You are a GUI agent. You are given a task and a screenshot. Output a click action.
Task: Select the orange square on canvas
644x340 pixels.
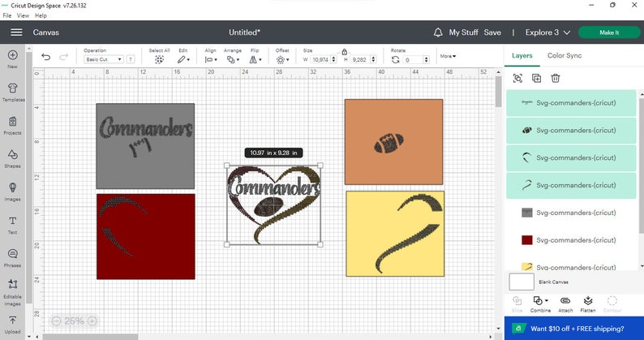pyautogui.click(x=393, y=142)
